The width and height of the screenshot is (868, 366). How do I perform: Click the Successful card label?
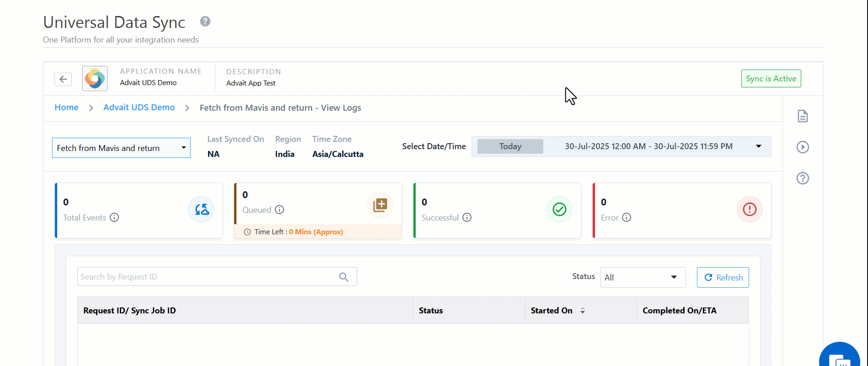pyautogui.click(x=440, y=218)
